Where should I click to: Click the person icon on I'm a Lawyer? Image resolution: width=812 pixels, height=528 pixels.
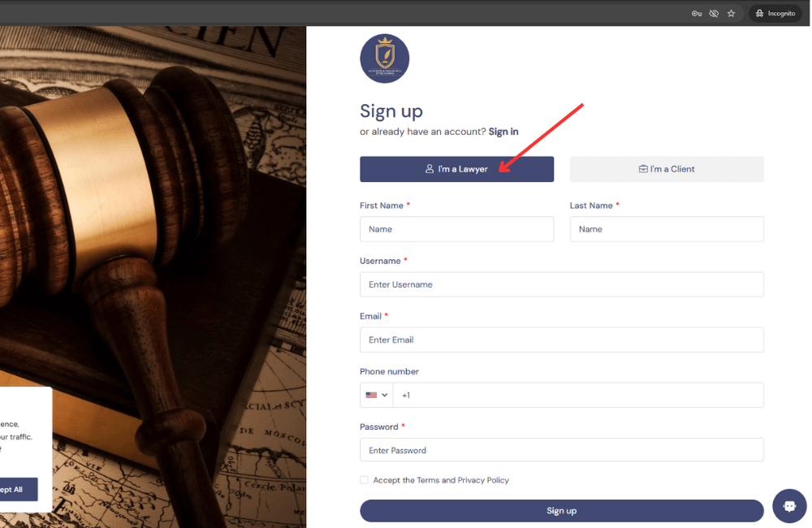pos(430,169)
